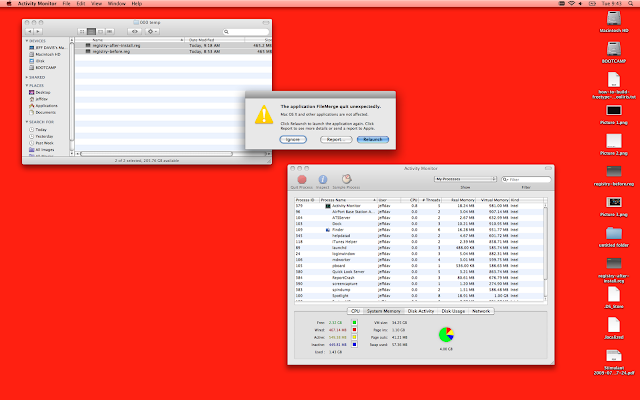Select the how-to-build freetype text file on desktop
The width and height of the screenshot is (640, 400).
614,80
